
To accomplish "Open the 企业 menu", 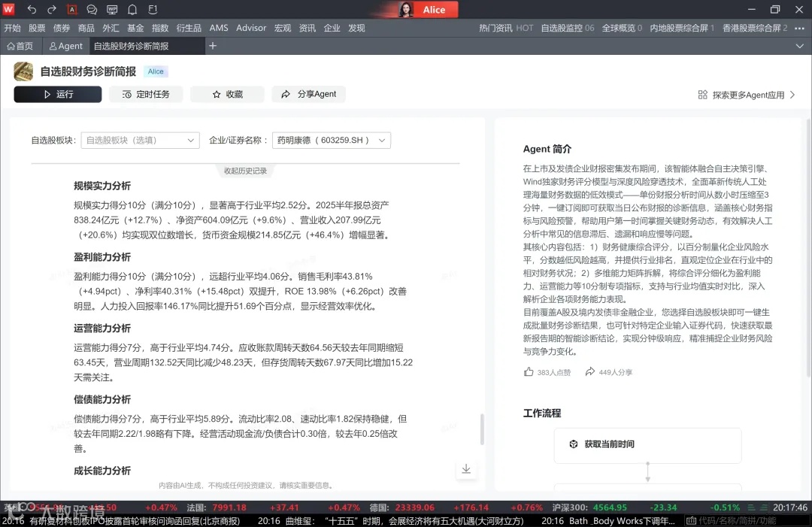I will coord(332,28).
